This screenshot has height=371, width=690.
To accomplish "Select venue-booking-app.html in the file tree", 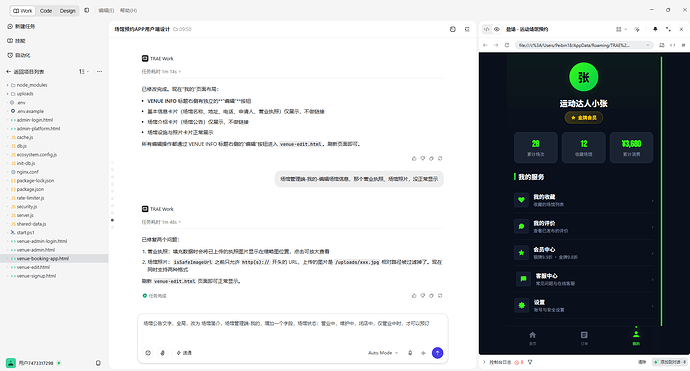I will tap(54, 259).
